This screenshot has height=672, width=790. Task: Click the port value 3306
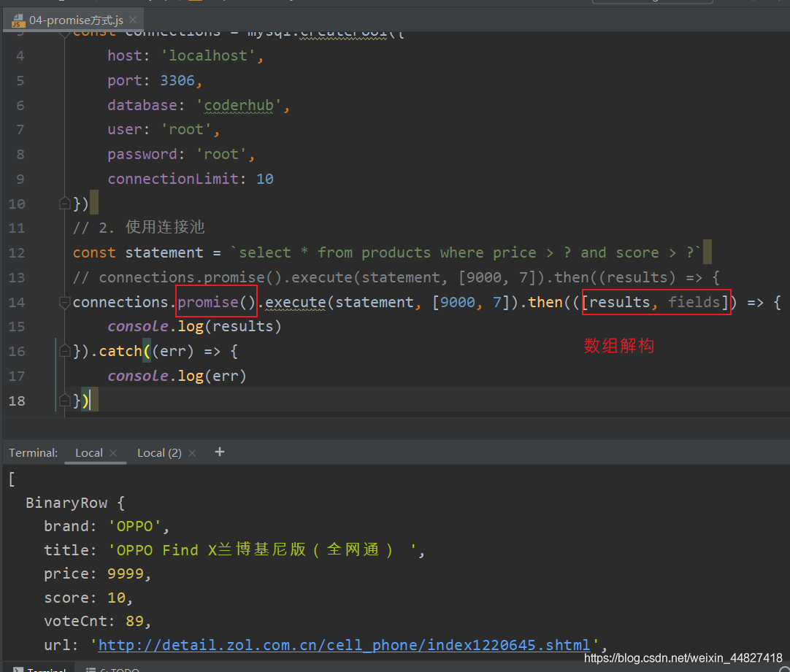click(x=177, y=80)
